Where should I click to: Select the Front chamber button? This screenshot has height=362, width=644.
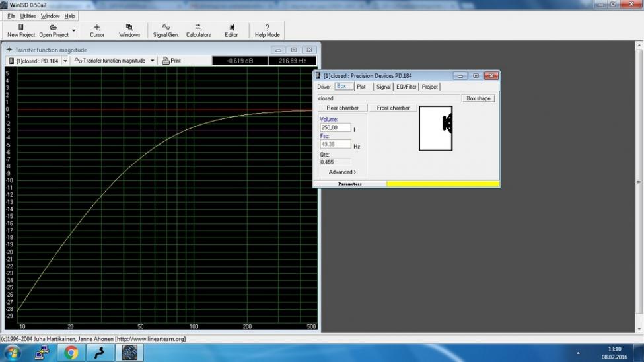(393, 108)
